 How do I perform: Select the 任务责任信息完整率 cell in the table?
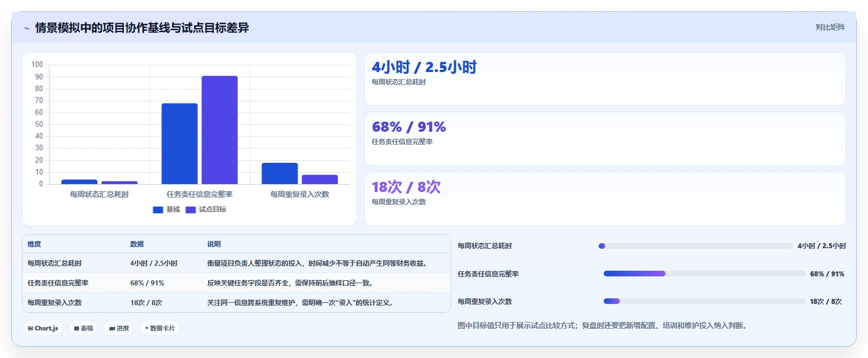tap(58, 283)
